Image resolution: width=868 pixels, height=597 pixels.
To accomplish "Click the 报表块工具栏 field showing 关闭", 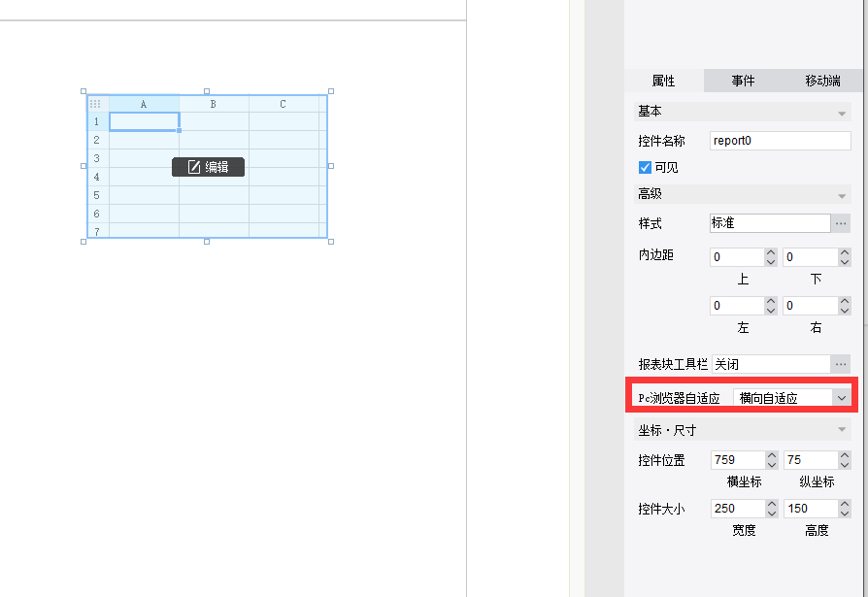I will 771,364.
